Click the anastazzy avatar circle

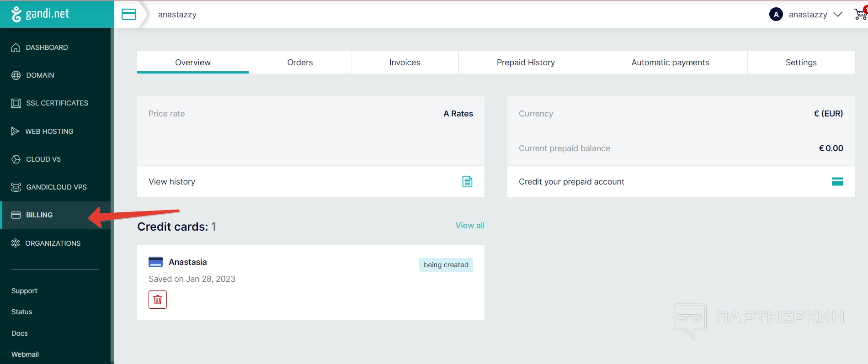776,15
